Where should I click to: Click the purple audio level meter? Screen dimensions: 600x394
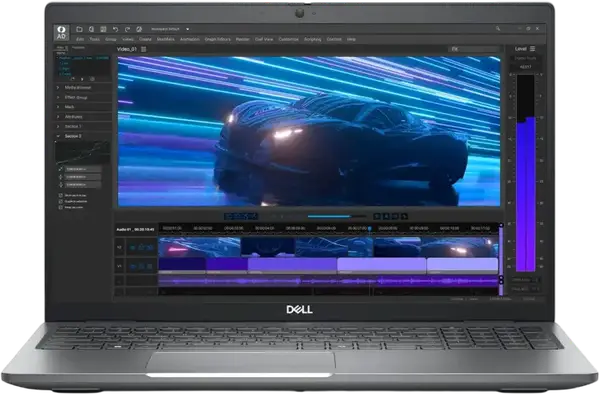pos(526,194)
